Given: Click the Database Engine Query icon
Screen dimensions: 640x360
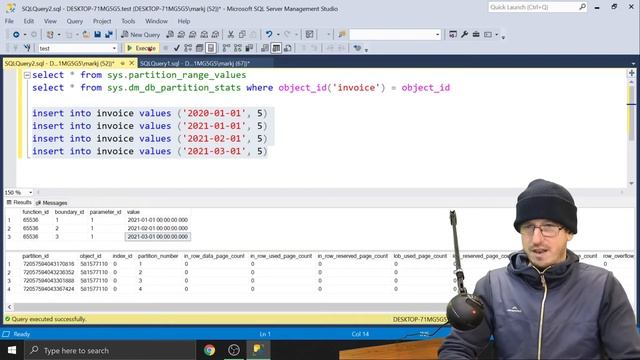Looking at the screenshot, I should 170,35.
